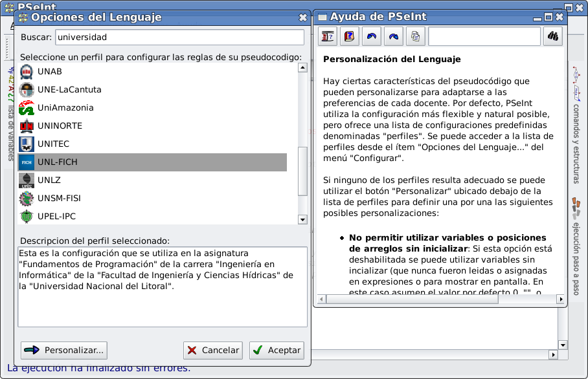This screenshot has height=379, width=588.
Task: Click the FICH logo icon next to UNL-FICH
Action: point(26,162)
